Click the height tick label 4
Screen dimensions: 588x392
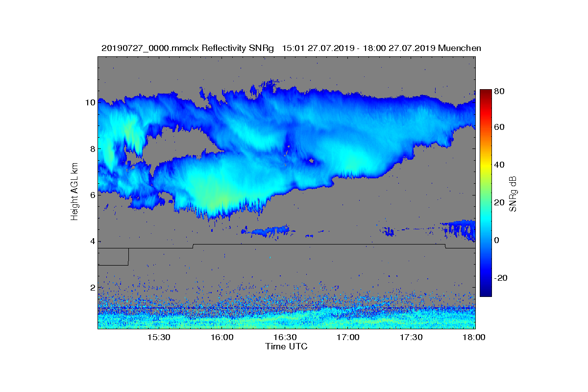pyautogui.click(x=92, y=241)
